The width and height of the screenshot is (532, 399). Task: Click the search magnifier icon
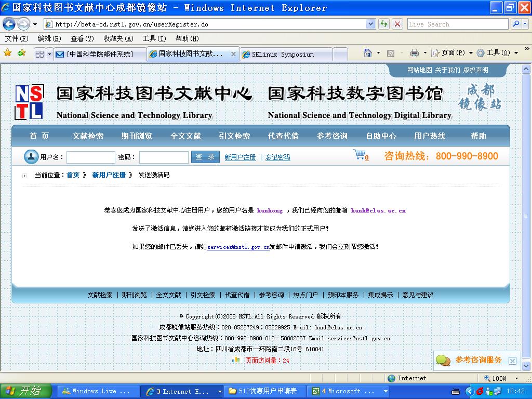[516, 24]
